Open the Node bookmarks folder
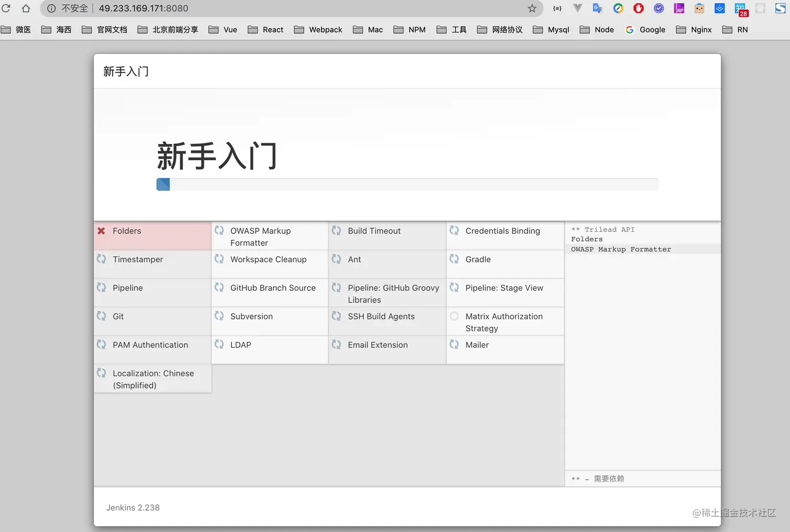 tap(597, 30)
